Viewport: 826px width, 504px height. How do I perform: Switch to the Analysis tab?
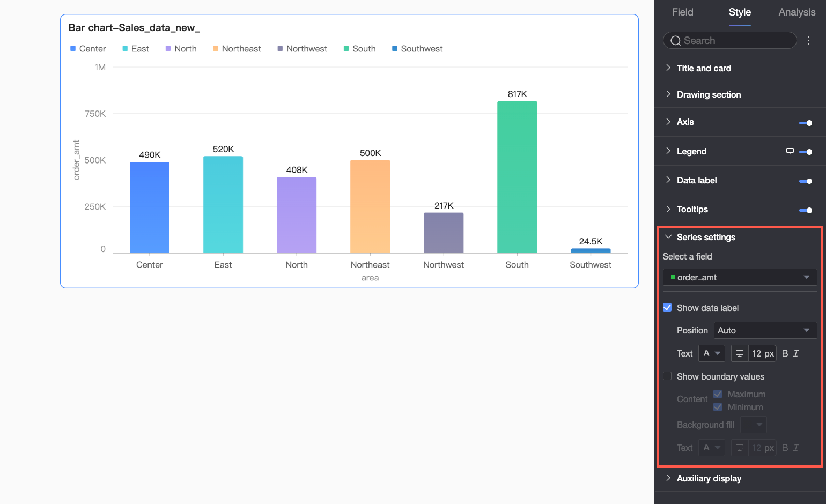tap(796, 12)
